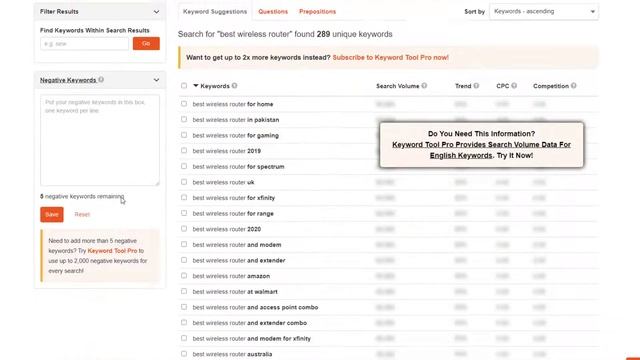
Task: Check the 'best wireless router and extender' box
Action: pyautogui.click(x=184, y=260)
